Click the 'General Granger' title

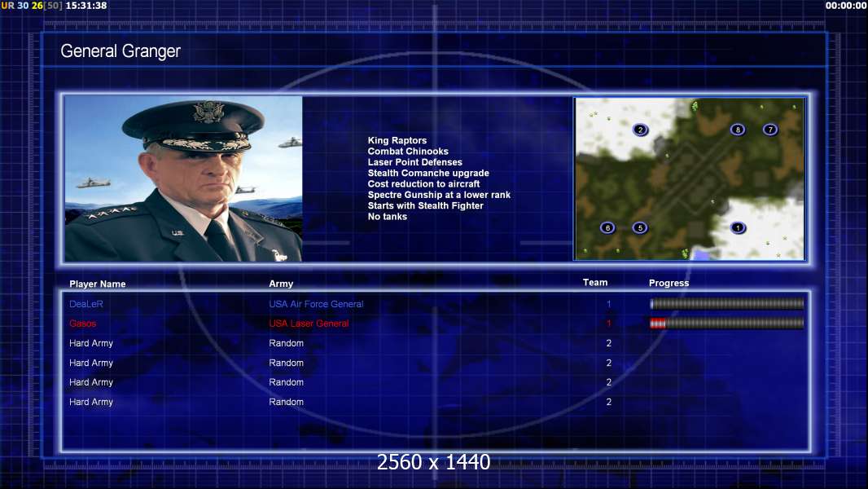121,51
